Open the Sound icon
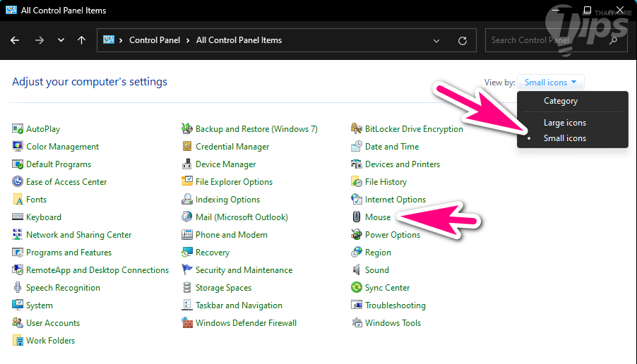The height and width of the screenshot is (364, 637). pyautogui.click(x=357, y=270)
